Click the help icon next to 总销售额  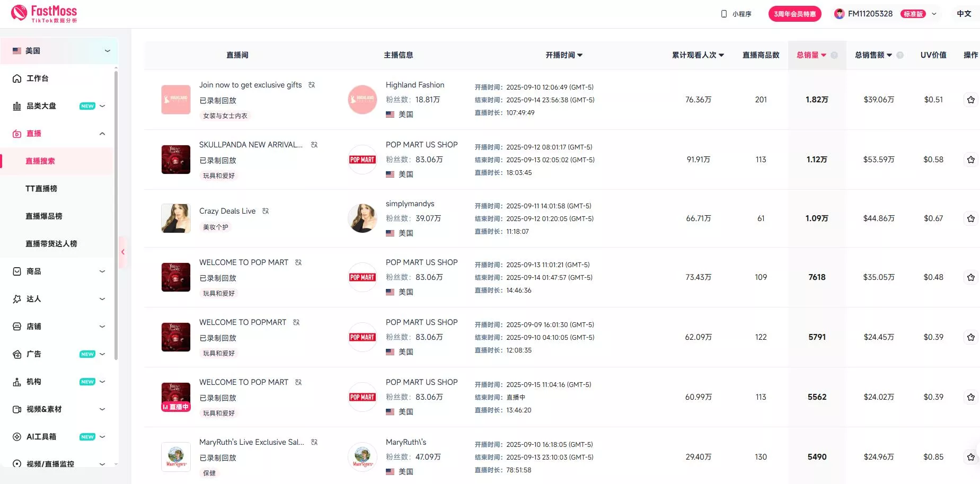click(x=900, y=55)
